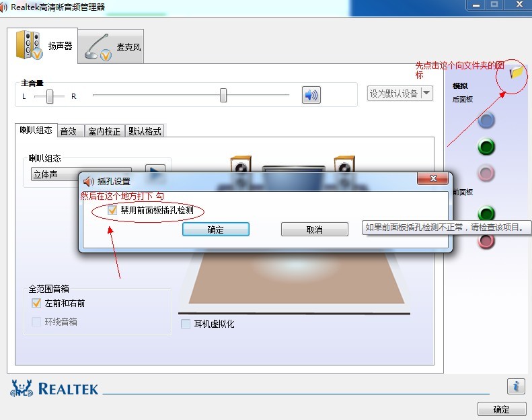The image size is (532, 420).
Task: Click the 后面板 label in side panel
Action: click(x=463, y=100)
